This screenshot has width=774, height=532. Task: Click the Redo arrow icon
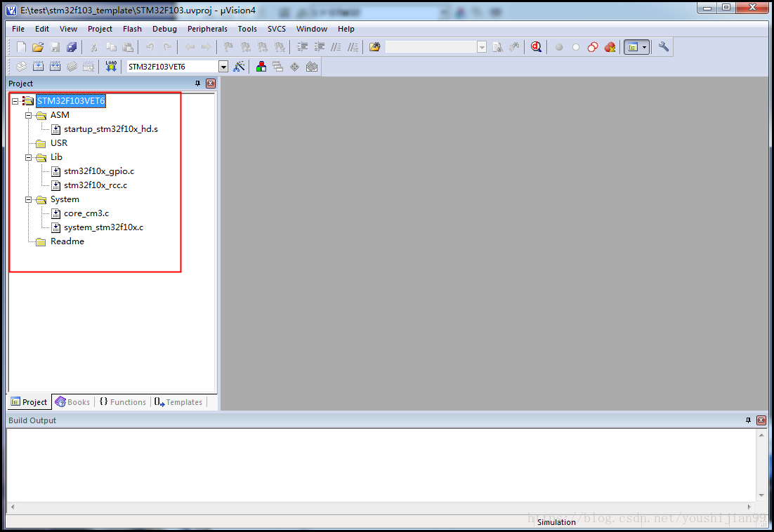[167, 47]
